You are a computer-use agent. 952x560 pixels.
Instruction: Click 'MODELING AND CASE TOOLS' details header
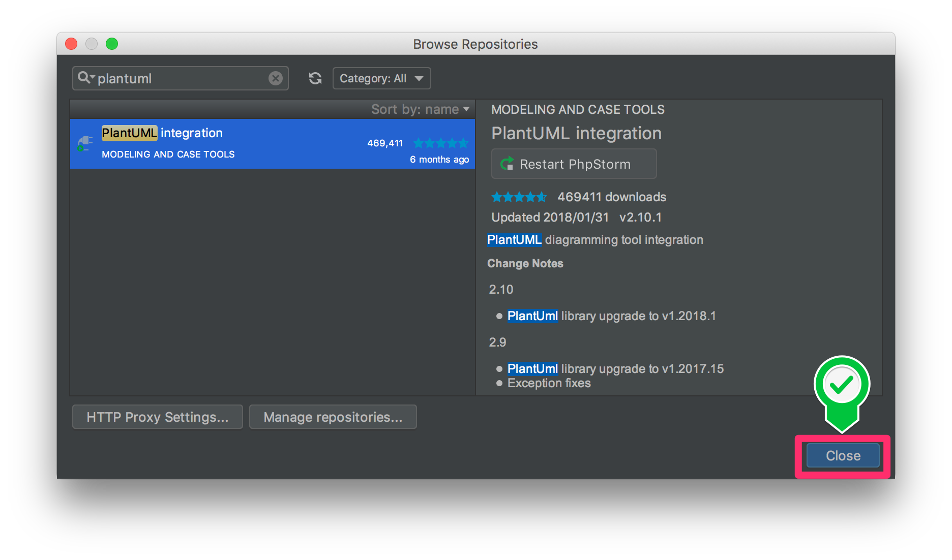[x=578, y=109]
